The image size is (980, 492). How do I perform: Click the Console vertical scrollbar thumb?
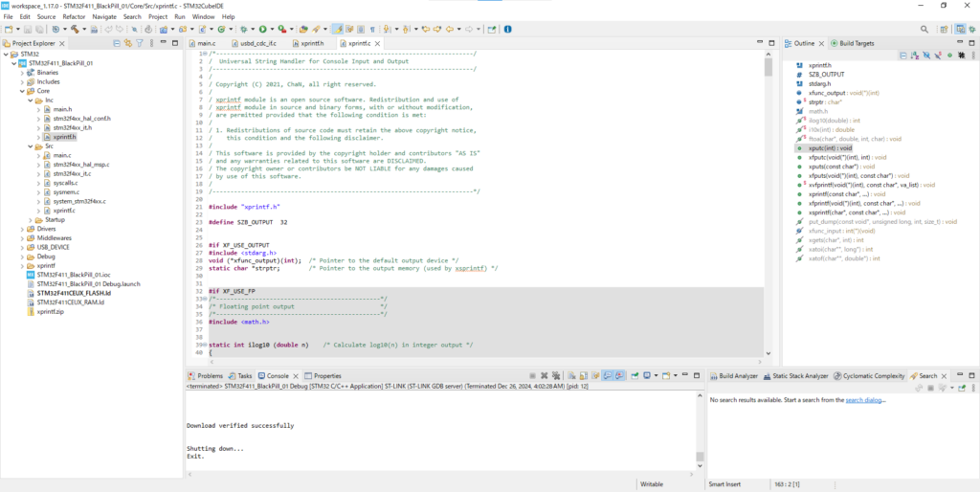click(x=700, y=457)
